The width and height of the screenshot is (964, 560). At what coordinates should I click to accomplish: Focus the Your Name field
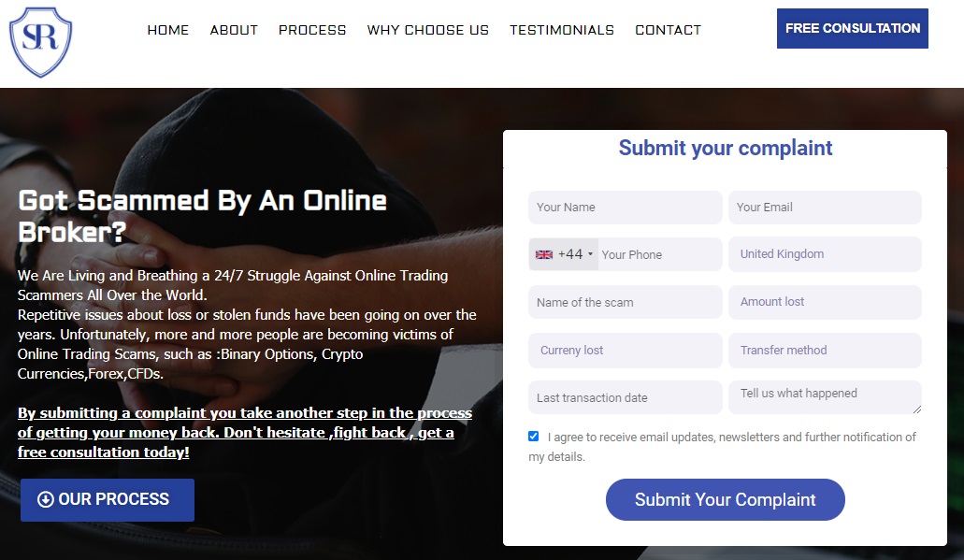(x=626, y=208)
